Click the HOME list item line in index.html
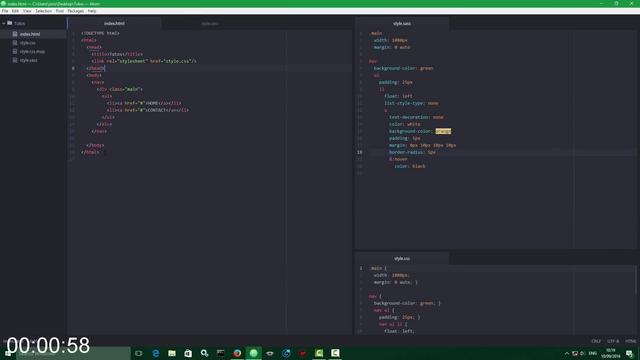This screenshot has width=640, height=360. point(144,103)
